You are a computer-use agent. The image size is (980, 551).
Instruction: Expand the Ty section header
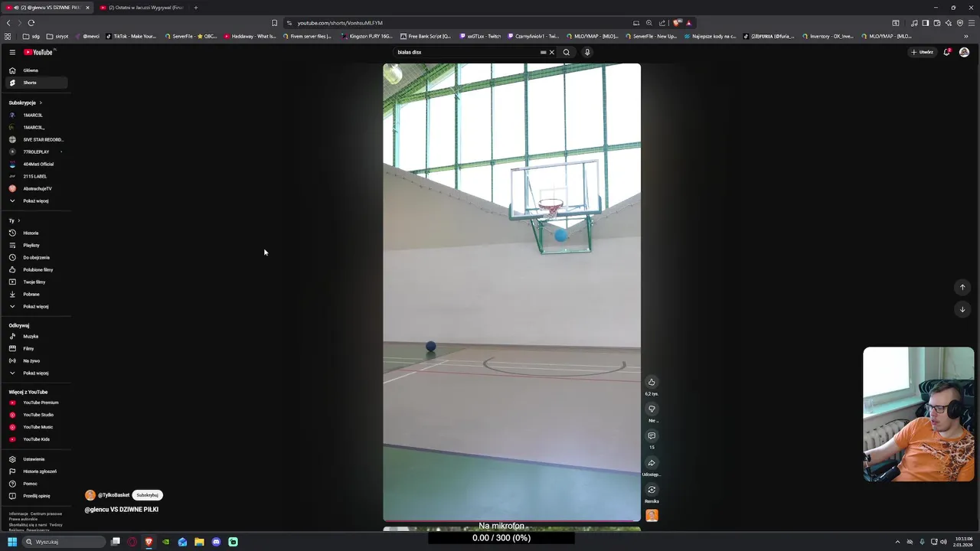click(x=15, y=220)
